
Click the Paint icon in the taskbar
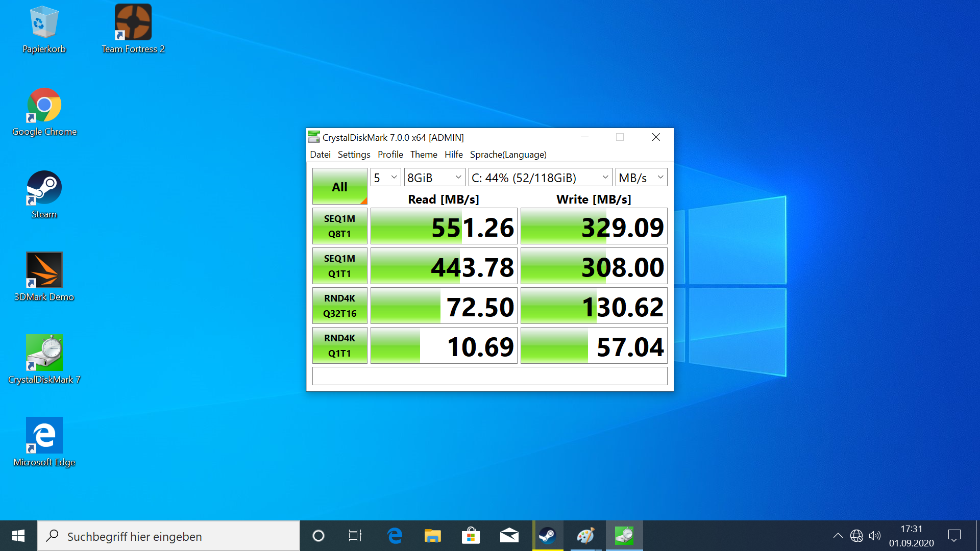[x=585, y=536]
